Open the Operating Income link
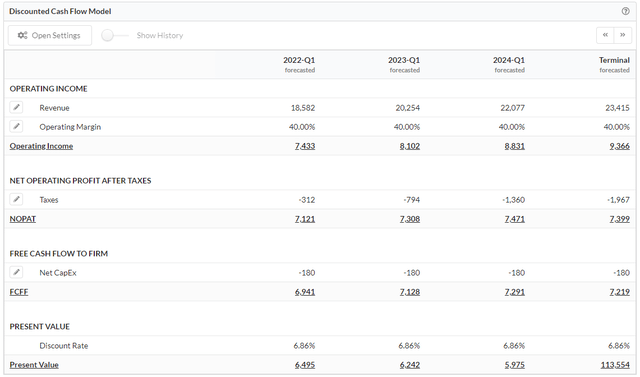This screenshot has width=640, height=377. (x=41, y=146)
